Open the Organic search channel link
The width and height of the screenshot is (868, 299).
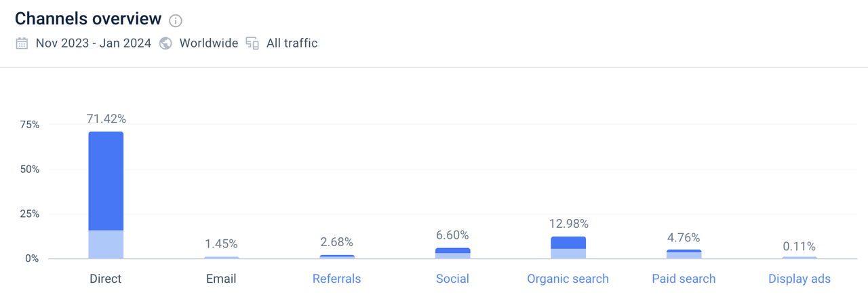click(x=568, y=279)
